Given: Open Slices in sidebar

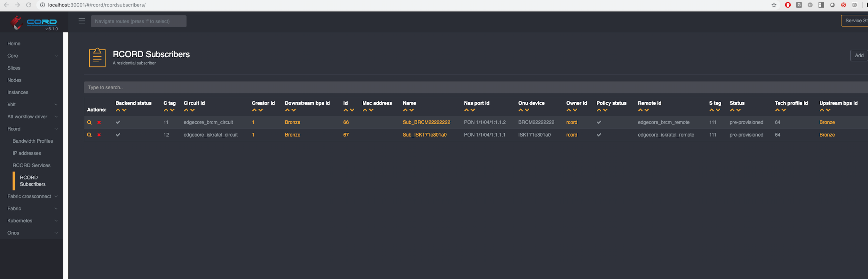Looking at the screenshot, I should click(x=14, y=68).
